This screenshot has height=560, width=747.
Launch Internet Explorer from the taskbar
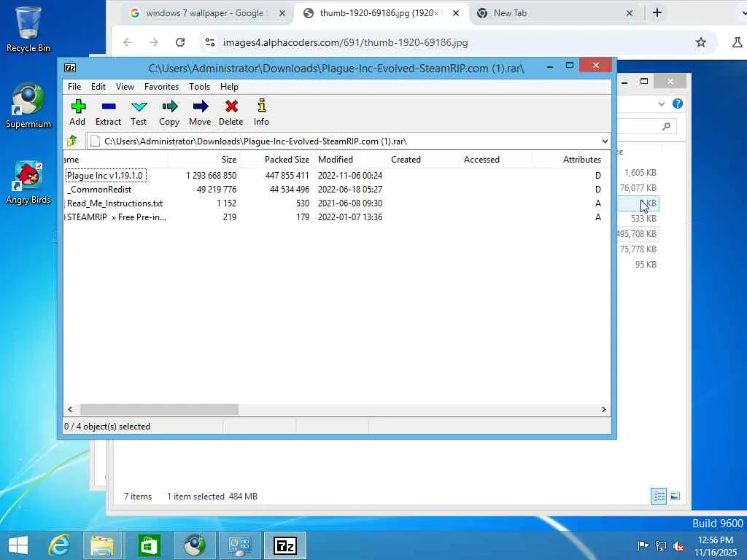pyautogui.click(x=60, y=545)
